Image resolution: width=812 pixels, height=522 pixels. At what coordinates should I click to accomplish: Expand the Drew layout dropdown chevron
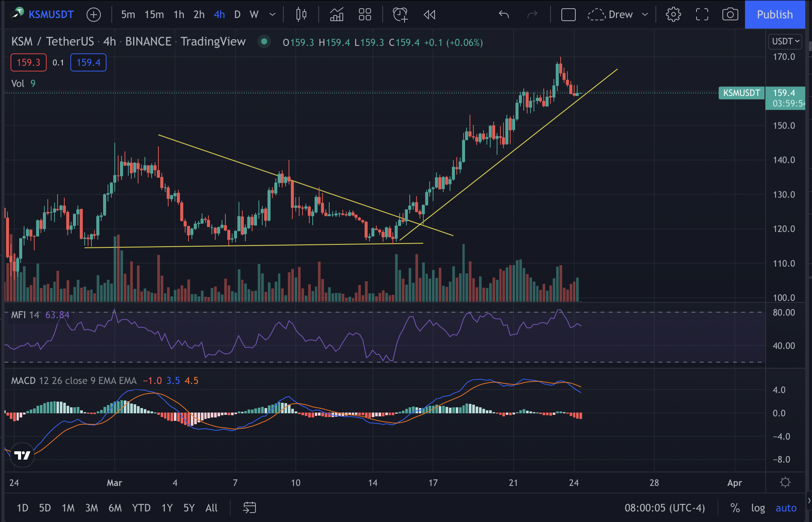(645, 15)
